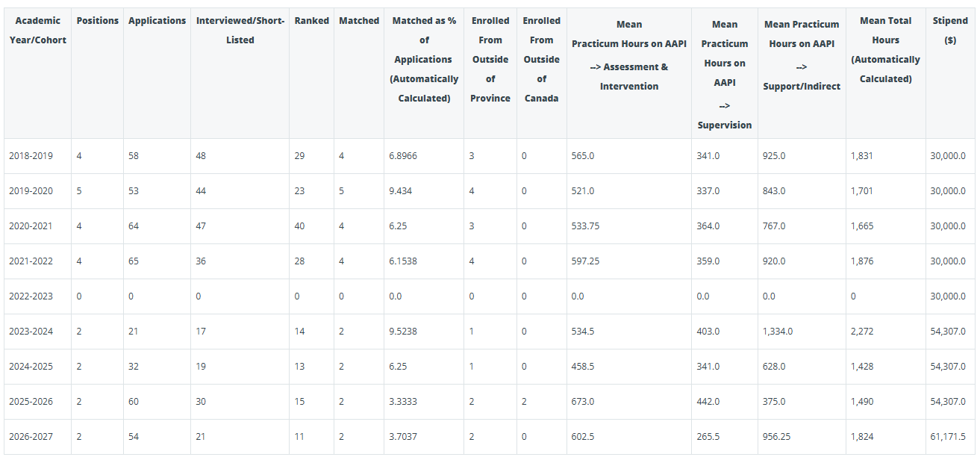The width and height of the screenshot is (980, 460).
Task: Select the 2,272 mean total hours cell
Action: pyautogui.click(x=861, y=332)
